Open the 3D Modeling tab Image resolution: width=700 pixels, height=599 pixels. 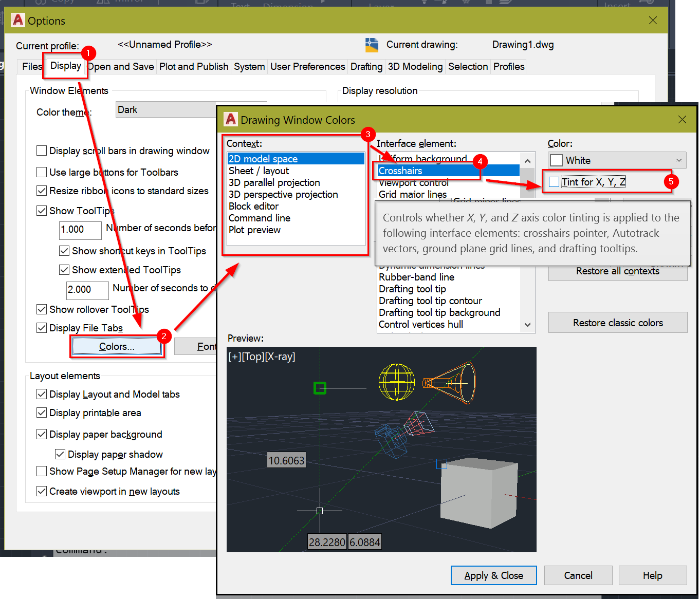pos(415,67)
